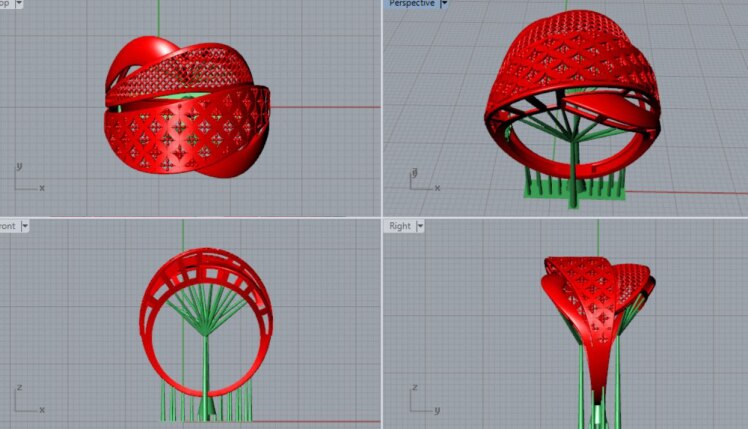Open the Perspective viewport dropdown arrow
748x429 pixels.
click(x=444, y=4)
